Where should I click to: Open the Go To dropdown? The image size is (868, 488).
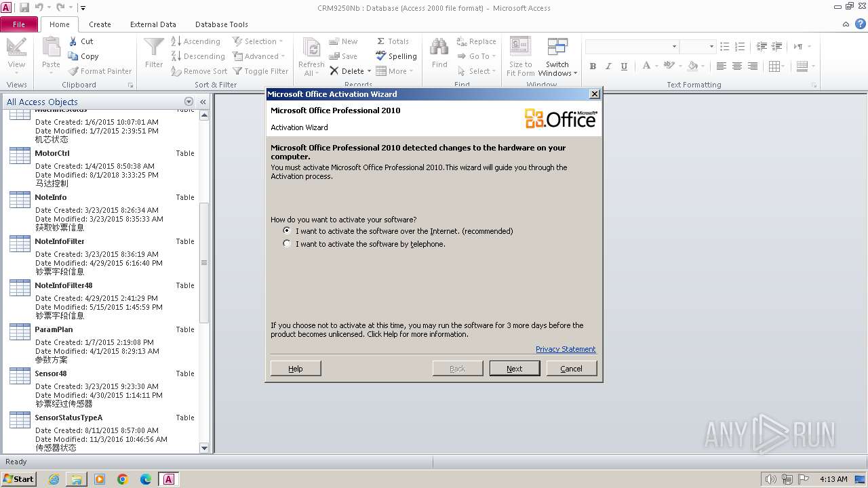[x=476, y=56]
